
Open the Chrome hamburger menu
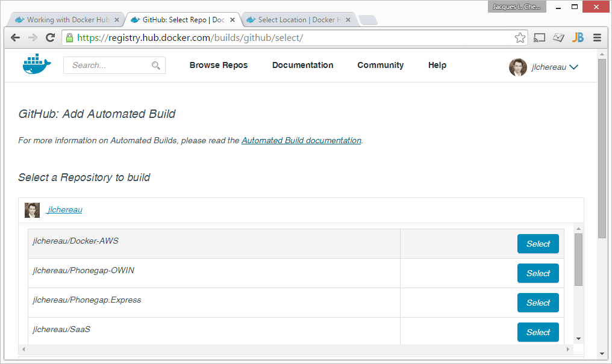tap(597, 38)
